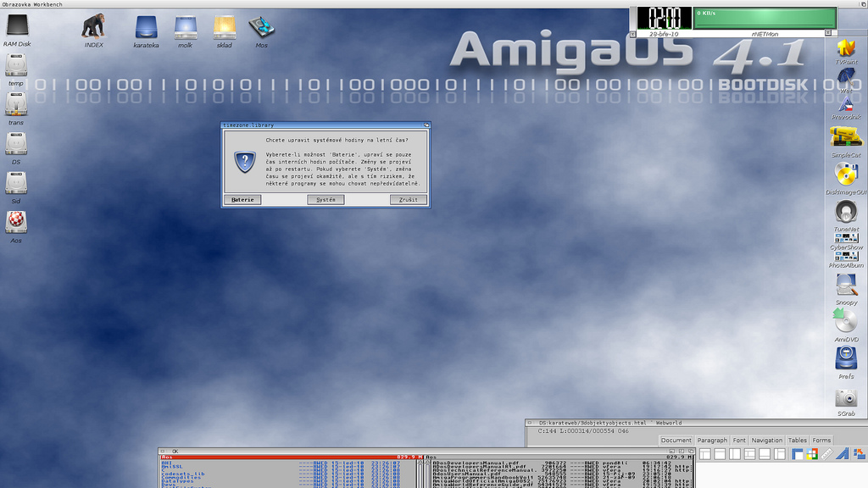Open the RAM Disk icon
The image size is (868, 488).
pos(16,26)
